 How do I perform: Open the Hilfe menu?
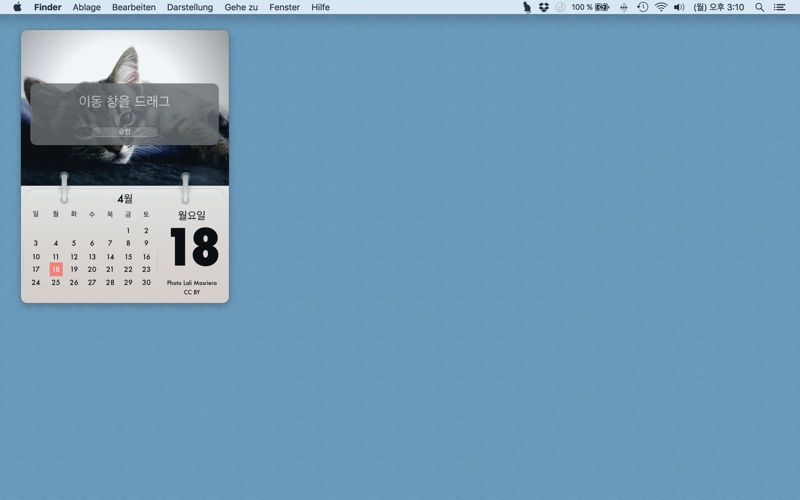[320, 7]
